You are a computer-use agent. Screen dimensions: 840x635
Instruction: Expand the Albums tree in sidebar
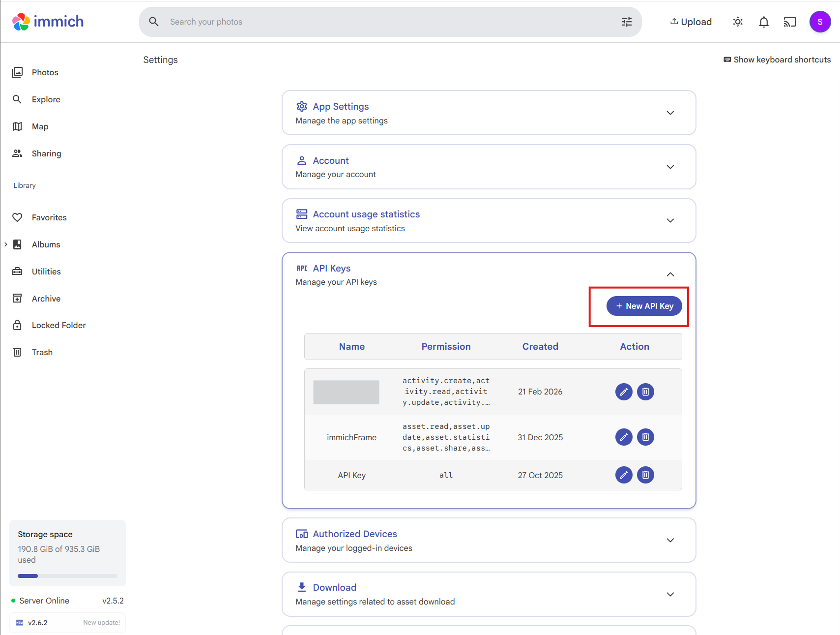(6, 244)
